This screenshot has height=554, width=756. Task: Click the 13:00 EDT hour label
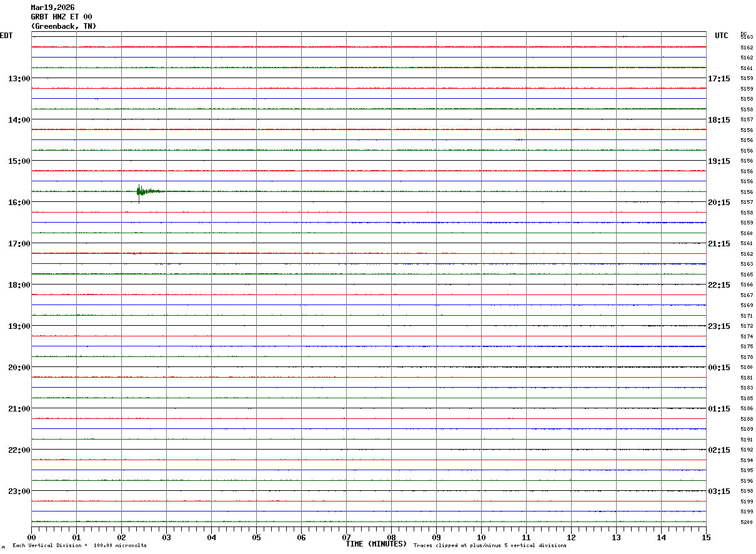click(19, 79)
